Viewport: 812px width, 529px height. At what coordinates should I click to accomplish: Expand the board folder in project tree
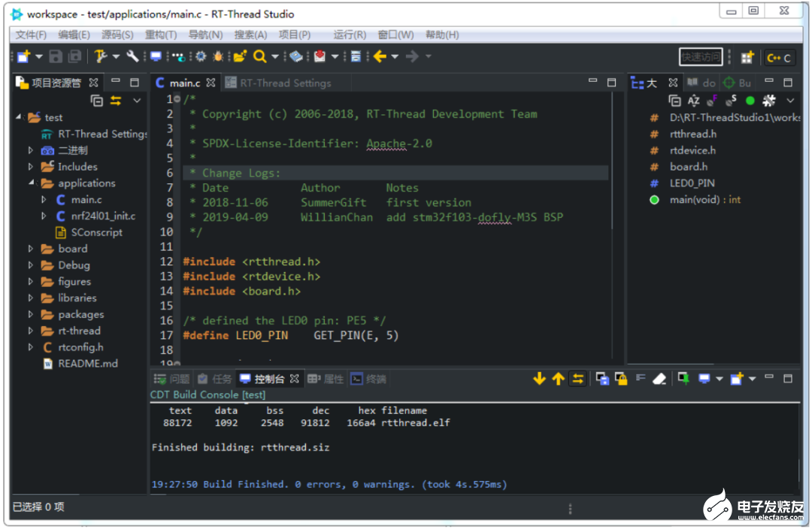coord(31,249)
